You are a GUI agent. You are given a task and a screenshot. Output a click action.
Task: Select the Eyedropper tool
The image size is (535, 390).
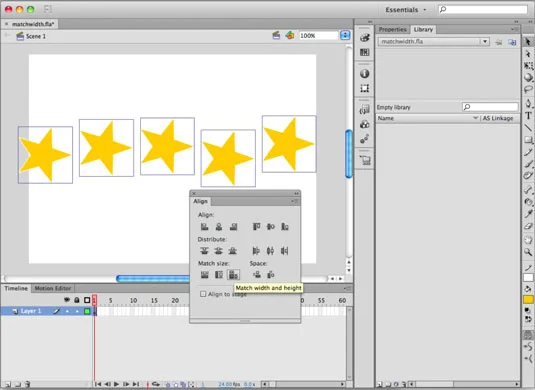tap(528, 214)
